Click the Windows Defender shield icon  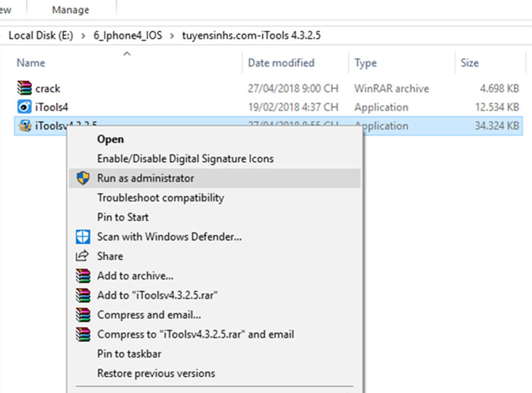[83, 236]
